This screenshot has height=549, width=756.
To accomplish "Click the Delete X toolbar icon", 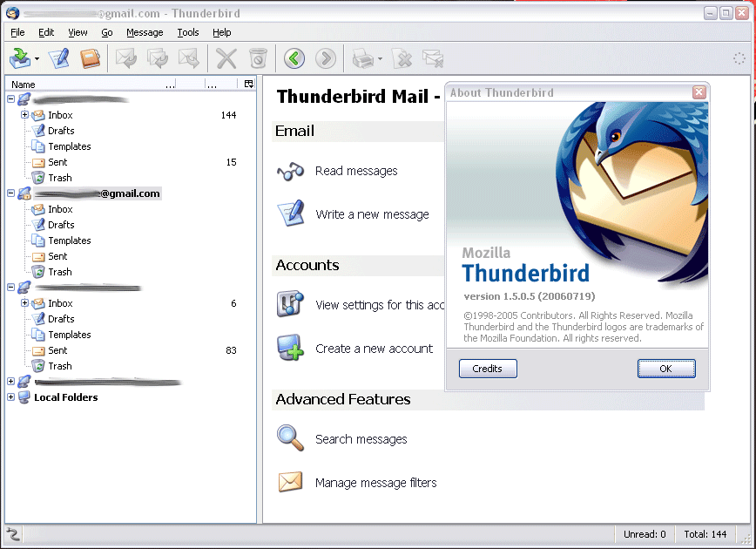I will (x=226, y=58).
